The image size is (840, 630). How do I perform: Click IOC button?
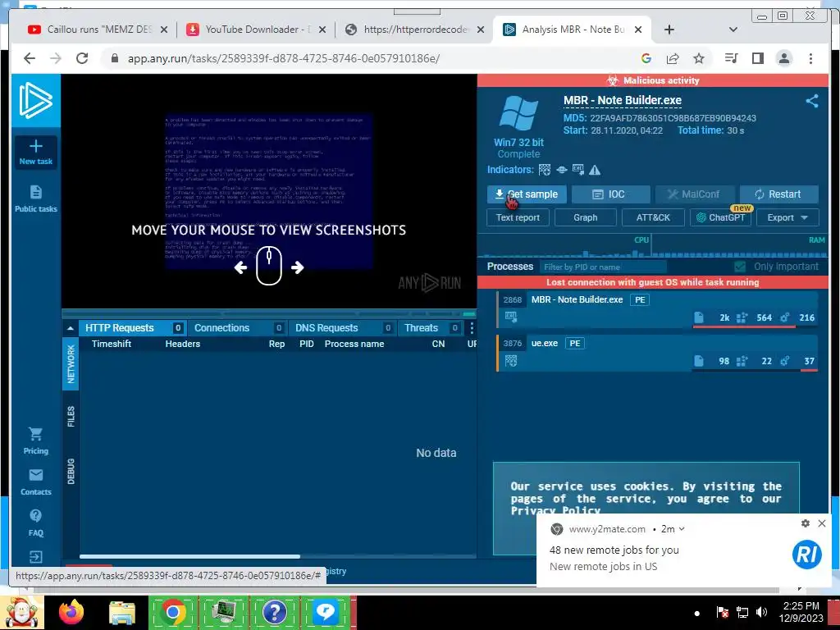click(610, 194)
